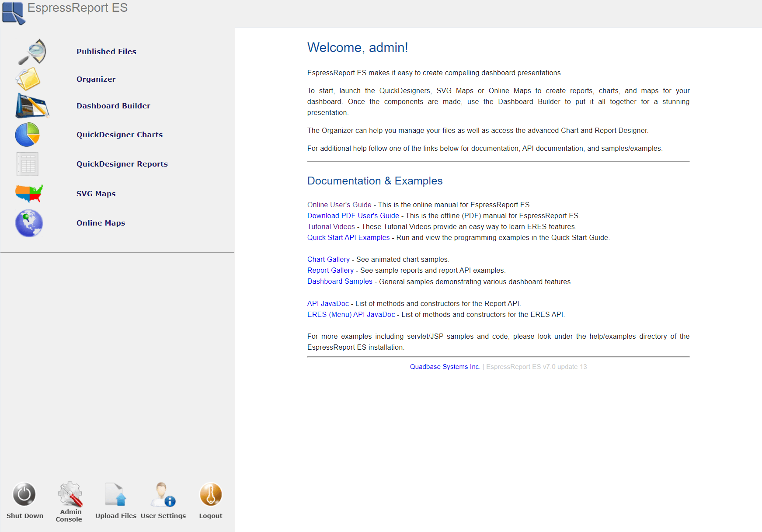
Task: Click 'EspressReport ES v7.0 update 13' footer text
Action: point(536,367)
